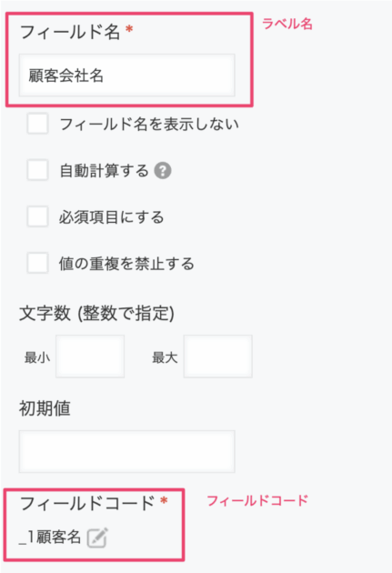Select the _1顧客名 field code text

click(50, 538)
